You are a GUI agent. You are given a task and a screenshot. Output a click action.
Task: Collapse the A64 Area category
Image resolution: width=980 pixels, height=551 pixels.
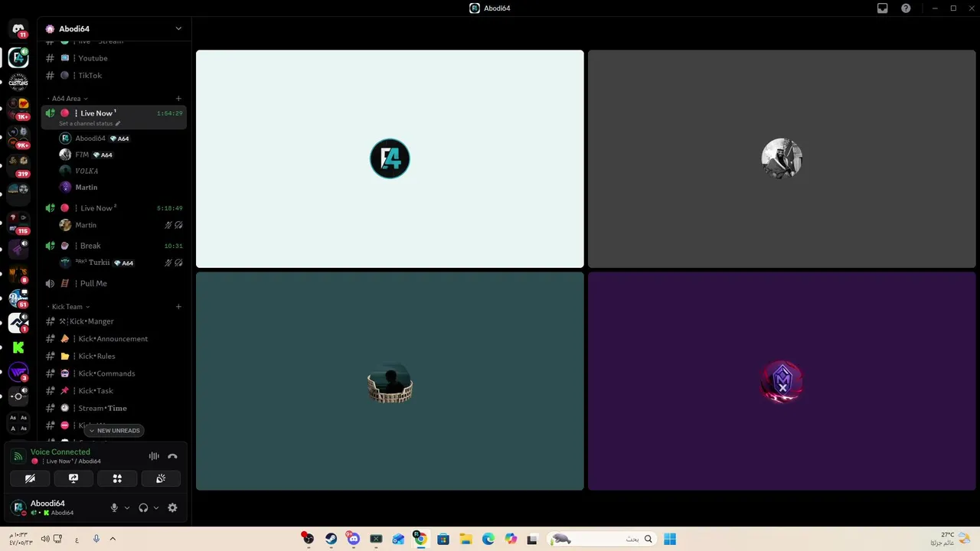click(x=67, y=98)
